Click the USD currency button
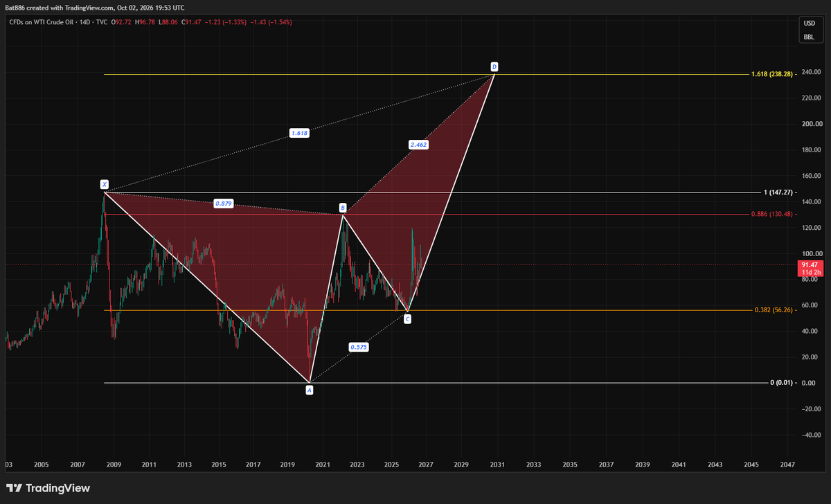 tap(809, 23)
